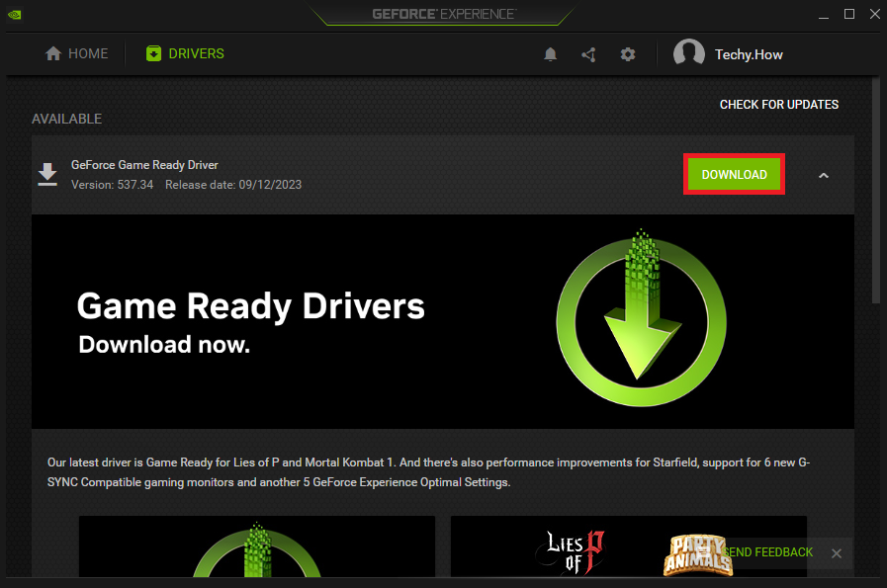
Task: Click the green DOWNLOAD button
Action: pyautogui.click(x=735, y=175)
